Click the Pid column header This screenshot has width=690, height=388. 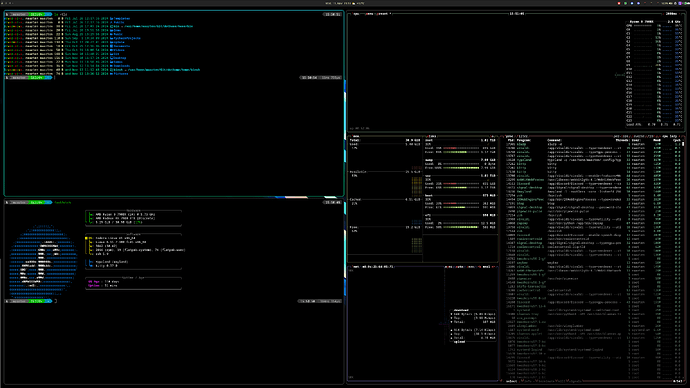pos(511,140)
